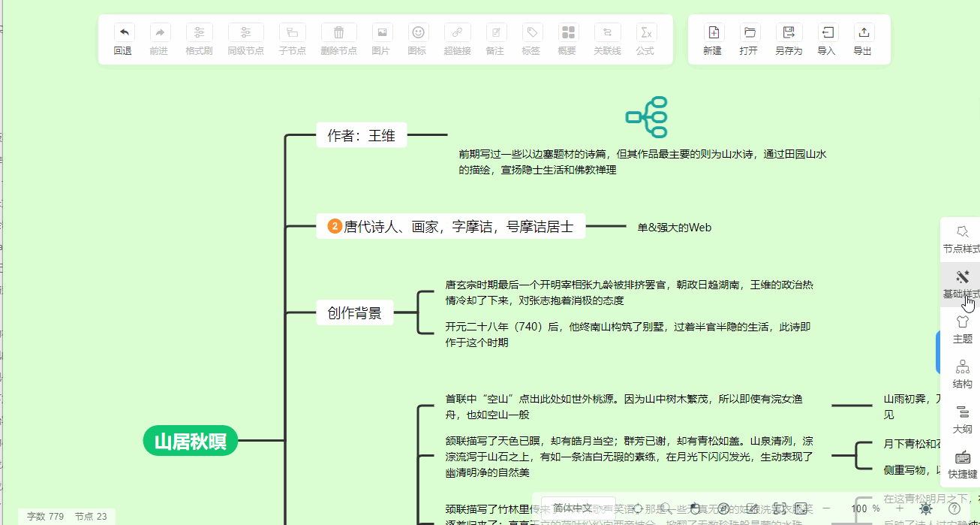Open the 导入 import tool
This screenshot has width=980, height=525.
(x=826, y=39)
